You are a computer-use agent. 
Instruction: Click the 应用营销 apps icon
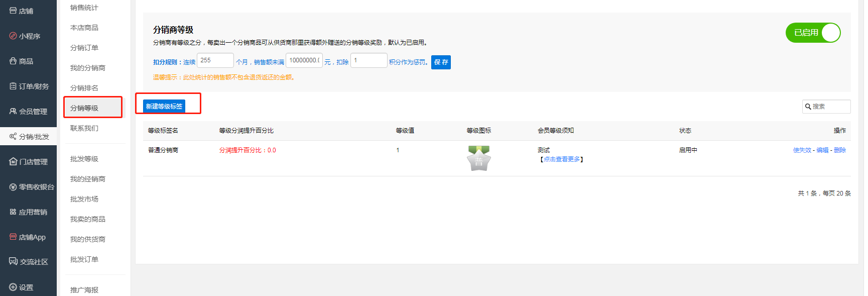point(13,212)
